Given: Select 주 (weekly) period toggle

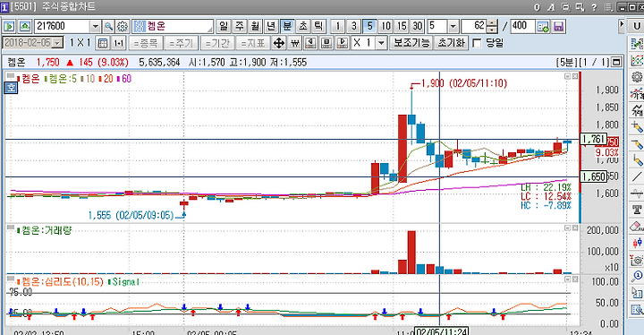Looking at the screenshot, I should click(239, 26).
